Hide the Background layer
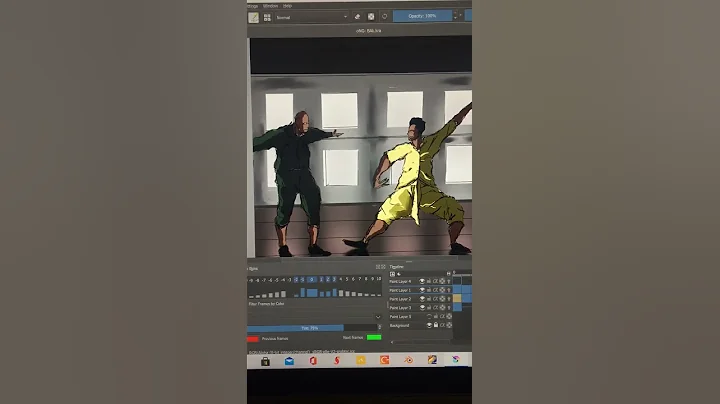Screen dimensions: 720x404 pos(429,325)
